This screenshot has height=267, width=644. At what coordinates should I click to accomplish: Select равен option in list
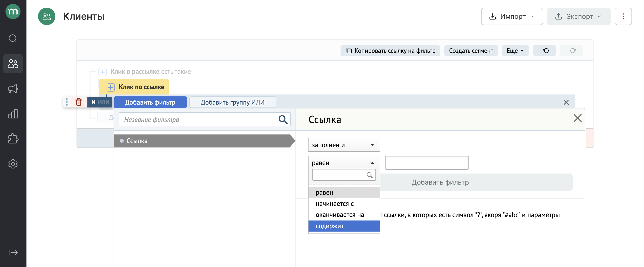pyautogui.click(x=344, y=193)
